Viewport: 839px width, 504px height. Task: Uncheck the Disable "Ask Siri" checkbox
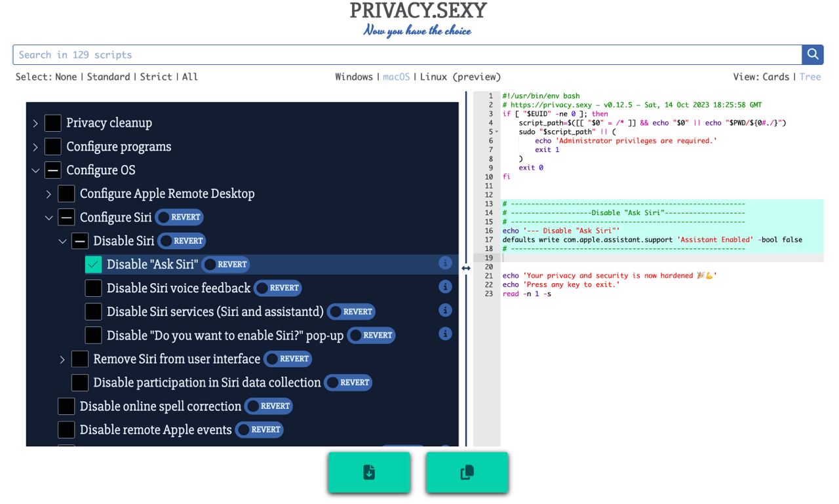(x=94, y=264)
